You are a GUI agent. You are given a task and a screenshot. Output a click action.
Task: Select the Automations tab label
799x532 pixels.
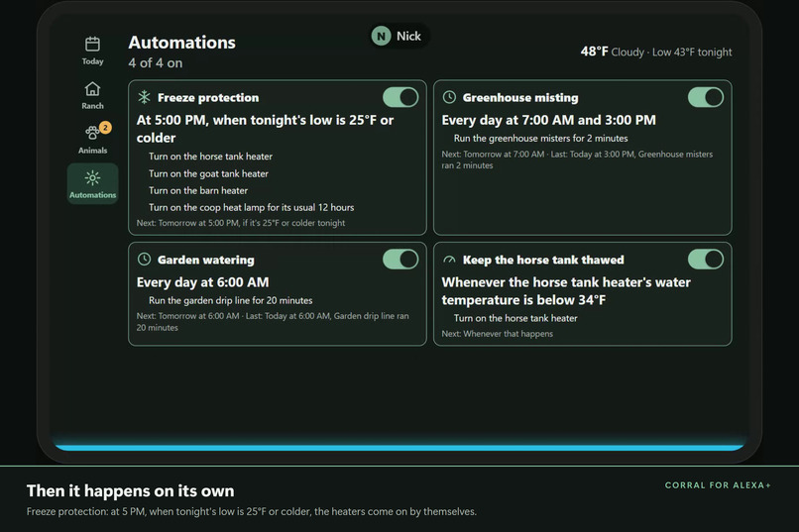(x=92, y=195)
